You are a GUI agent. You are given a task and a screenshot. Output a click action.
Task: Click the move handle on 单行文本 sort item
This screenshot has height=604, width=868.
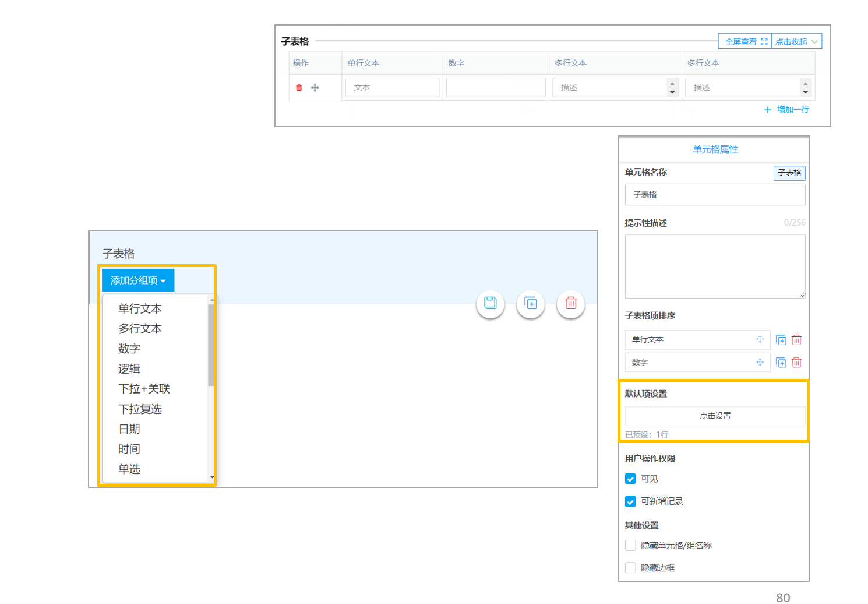tap(760, 339)
